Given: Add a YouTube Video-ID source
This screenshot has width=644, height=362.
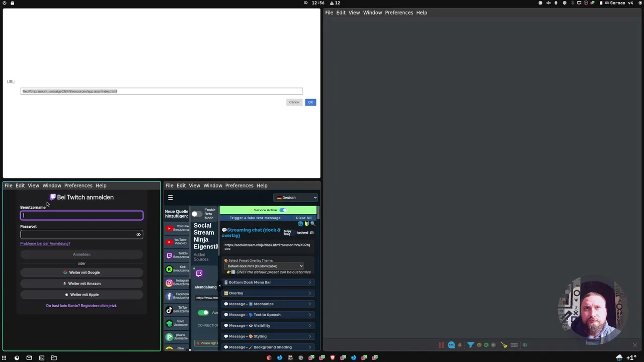Looking at the screenshot, I should pyautogui.click(x=177, y=242).
